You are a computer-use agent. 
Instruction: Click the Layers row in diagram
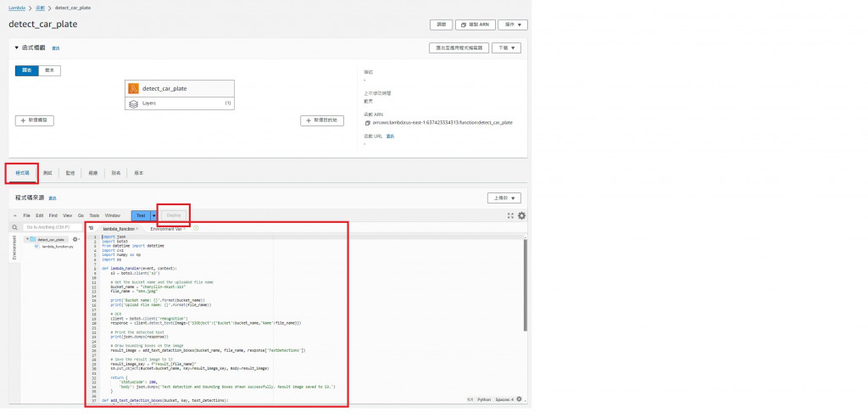(180, 103)
